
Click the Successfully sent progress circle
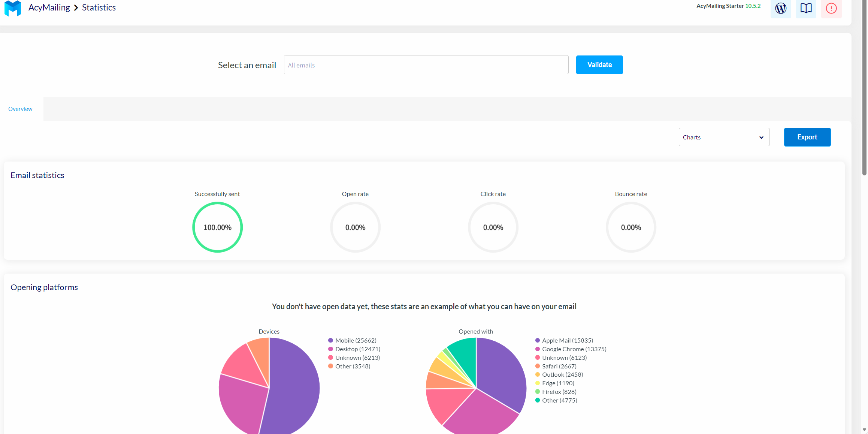tap(217, 227)
